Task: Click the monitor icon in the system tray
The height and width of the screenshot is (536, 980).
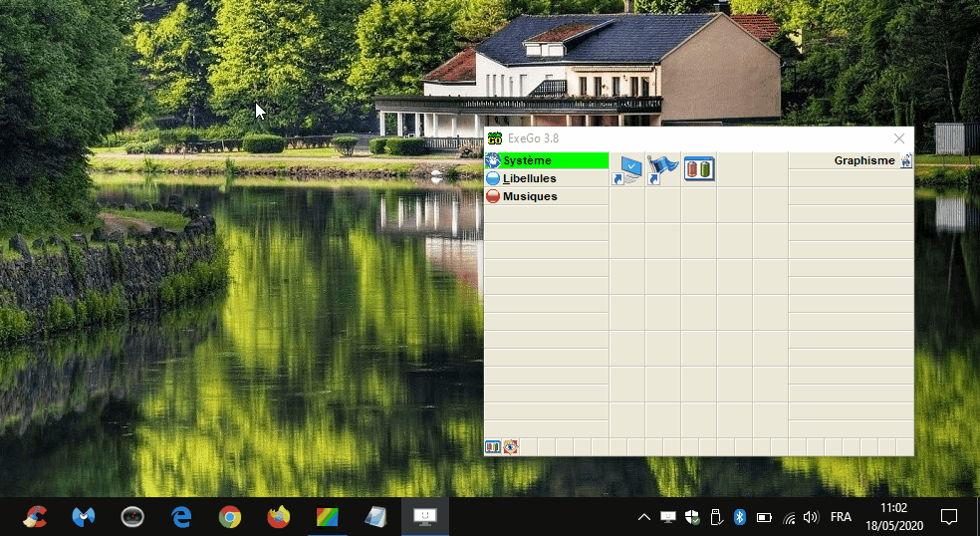Action: click(x=668, y=517)
